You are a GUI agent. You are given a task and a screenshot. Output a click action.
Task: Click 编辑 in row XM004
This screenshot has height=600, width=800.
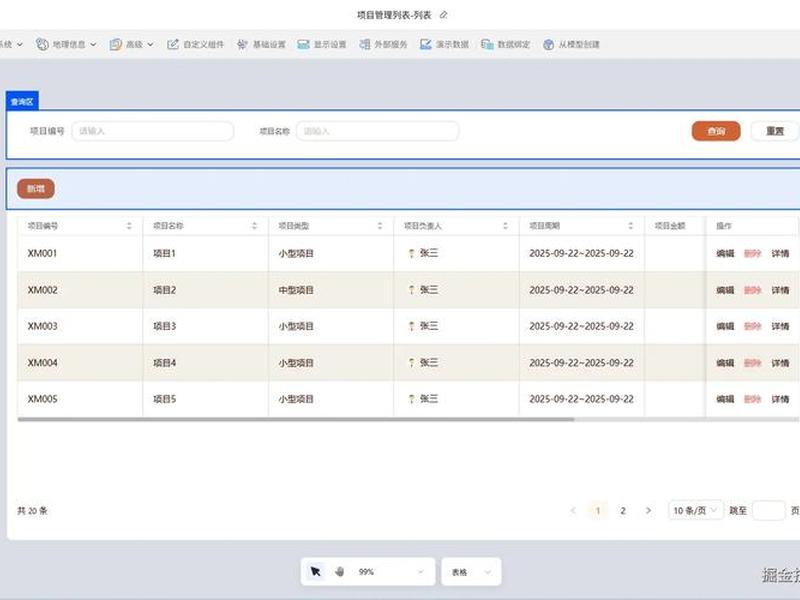point(725,363)
